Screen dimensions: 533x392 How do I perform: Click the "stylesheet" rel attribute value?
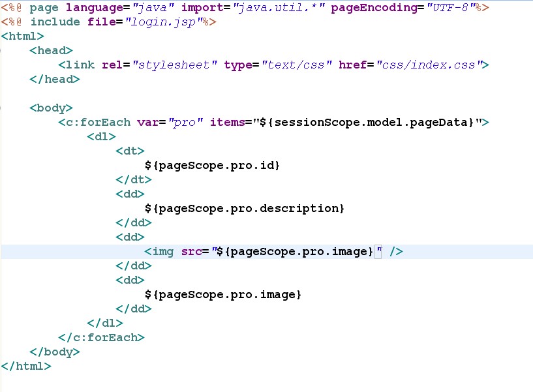174,65
